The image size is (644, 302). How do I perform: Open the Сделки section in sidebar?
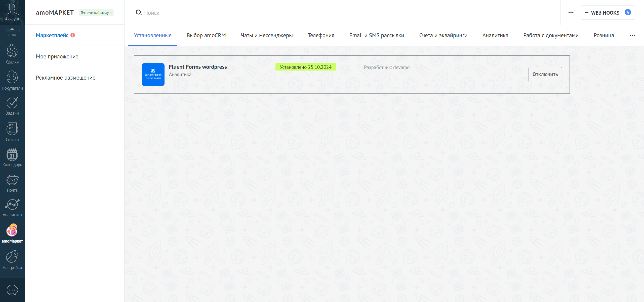[x=12, y=55]
